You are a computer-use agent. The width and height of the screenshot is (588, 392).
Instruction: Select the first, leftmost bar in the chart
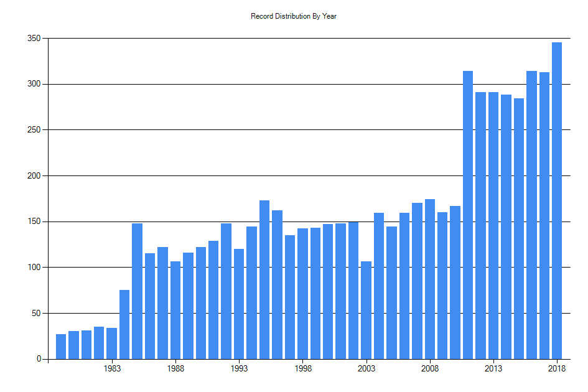61,347
